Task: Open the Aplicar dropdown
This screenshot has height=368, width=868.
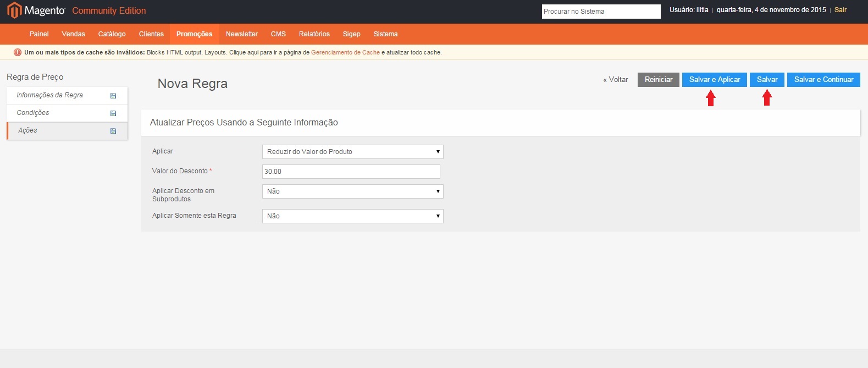Action: [353, 152]
